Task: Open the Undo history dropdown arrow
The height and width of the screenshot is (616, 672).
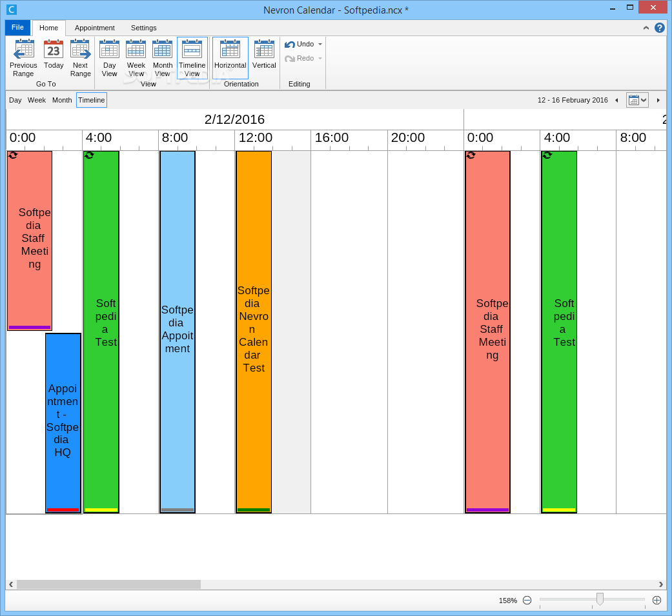Action: coord(320,44)
